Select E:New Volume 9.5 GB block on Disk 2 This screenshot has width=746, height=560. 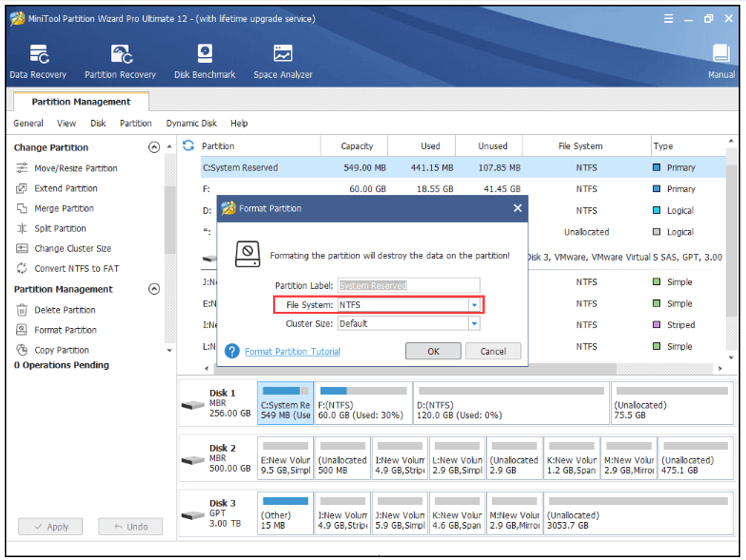click(x=285, y=458)
